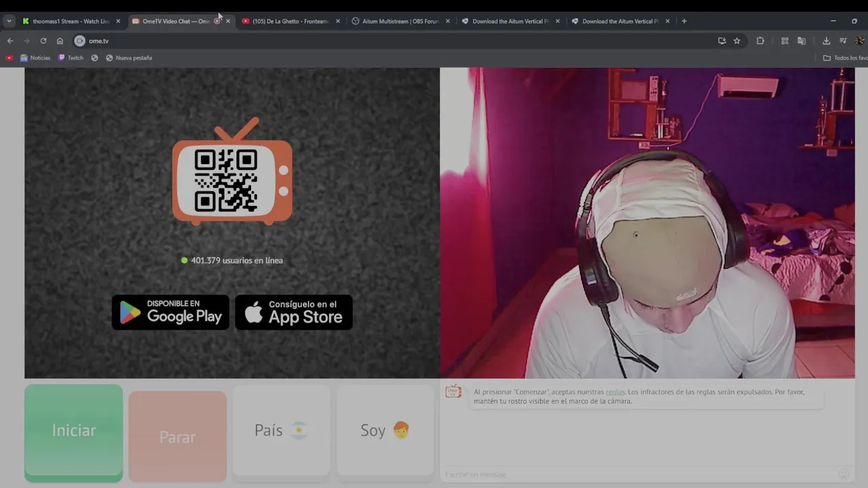Open the reglas link in the chat notice
This screenshot has height=488, width=868.
coord(615,392)
